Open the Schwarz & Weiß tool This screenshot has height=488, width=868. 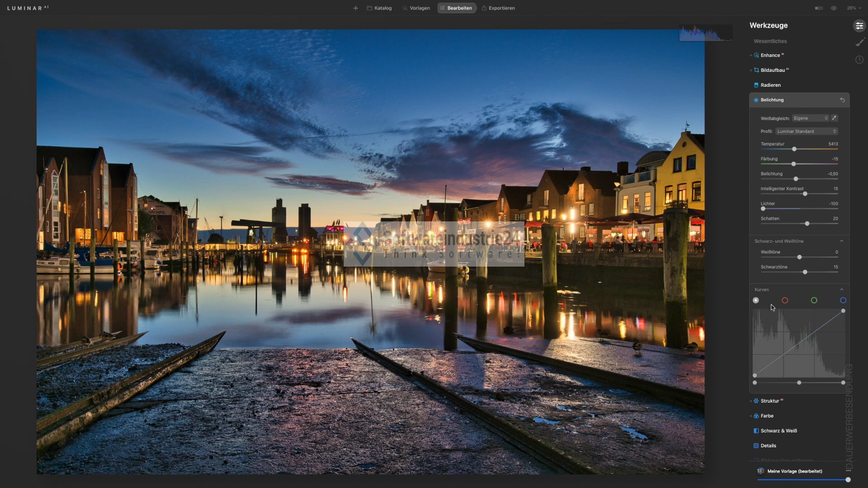point(778,431)
